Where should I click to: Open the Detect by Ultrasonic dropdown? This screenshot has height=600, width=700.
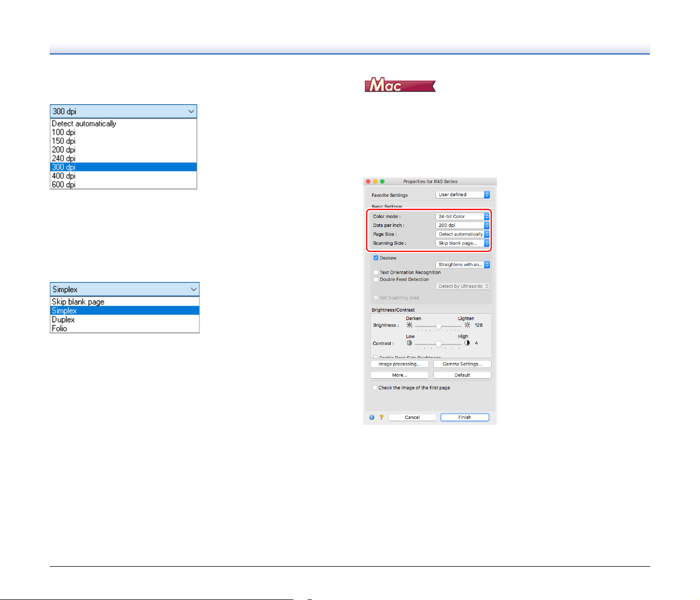pyautogui.click(x=463, y=286)
